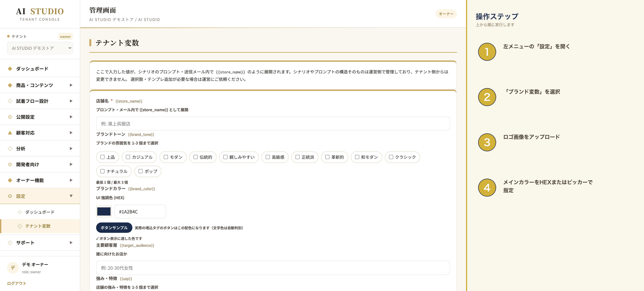Click the diamond icon beside サポート
Image resolution: width=644 pixels, height=291 pixels.
(x=10, y=242)
